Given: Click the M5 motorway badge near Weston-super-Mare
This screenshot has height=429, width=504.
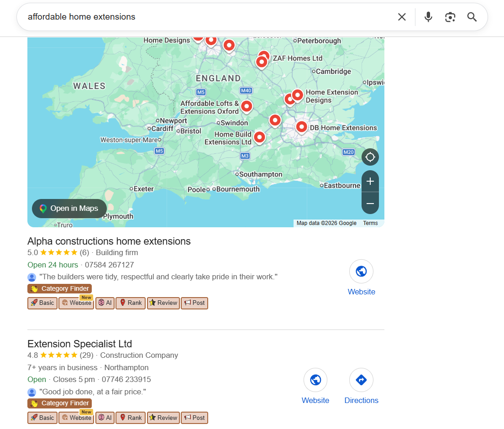Looking at the screenshot, I should (159, 151).
